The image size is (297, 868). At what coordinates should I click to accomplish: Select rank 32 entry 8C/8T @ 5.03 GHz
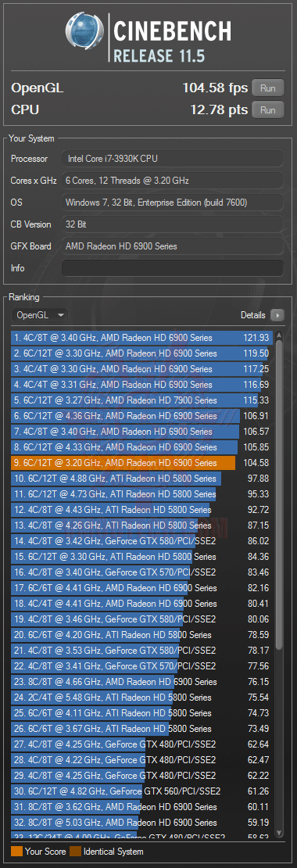pos(142,822)
